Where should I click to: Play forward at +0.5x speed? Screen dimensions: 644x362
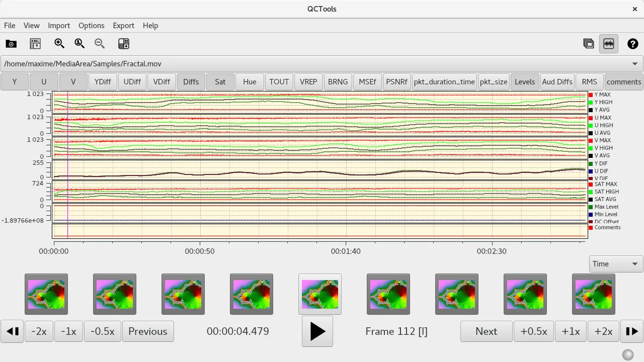534,331
